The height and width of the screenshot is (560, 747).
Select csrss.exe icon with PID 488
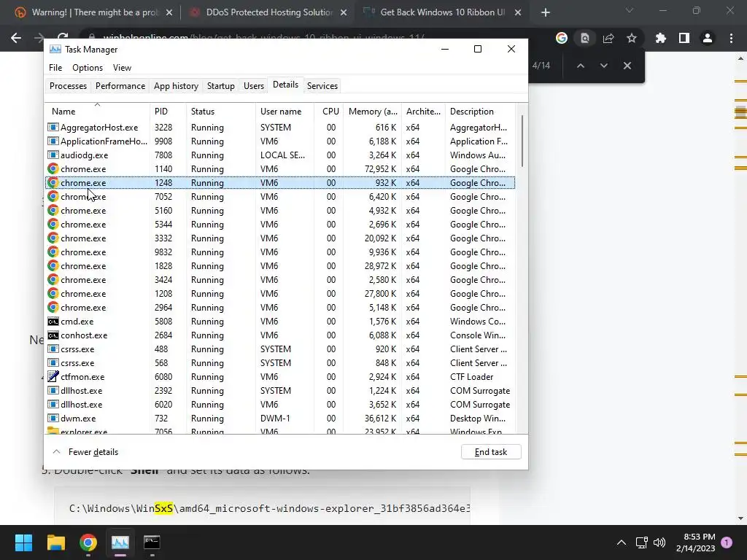[53, 349]
